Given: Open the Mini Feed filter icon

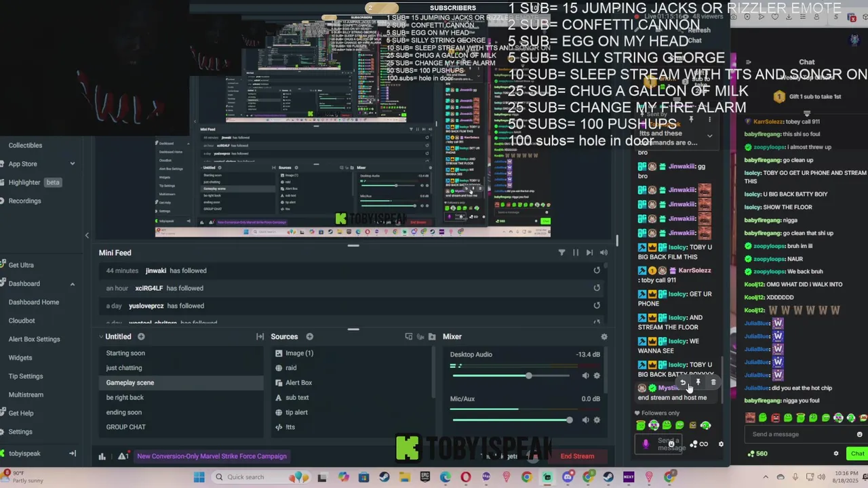Looking at the screenshot, I should click(x=561, y=253).
